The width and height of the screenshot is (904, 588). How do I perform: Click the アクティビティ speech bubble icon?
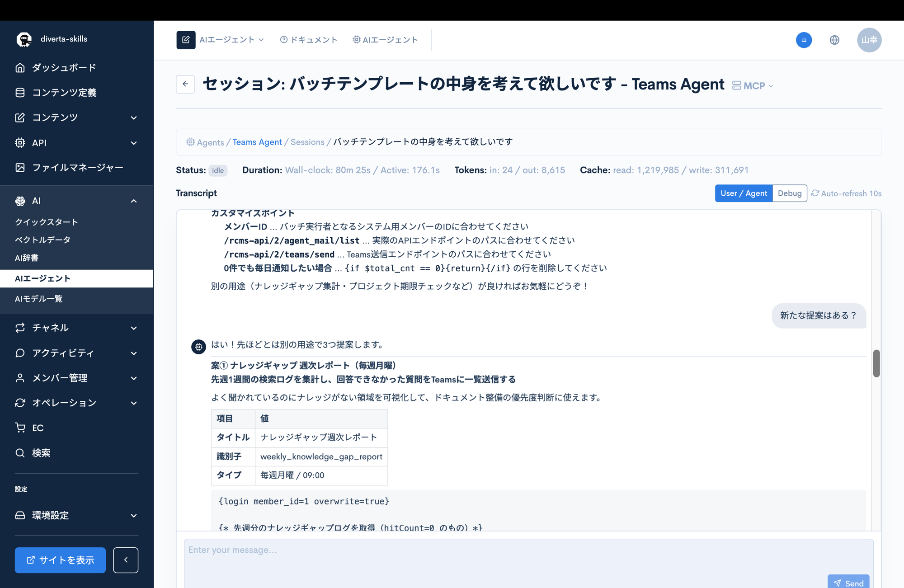click(x=20, y=353)
